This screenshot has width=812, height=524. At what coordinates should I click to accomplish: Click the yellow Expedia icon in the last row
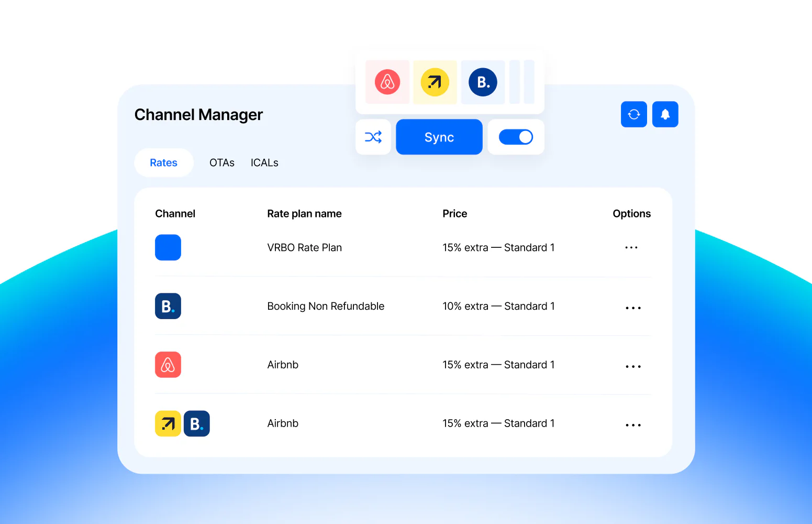(168, 423)
